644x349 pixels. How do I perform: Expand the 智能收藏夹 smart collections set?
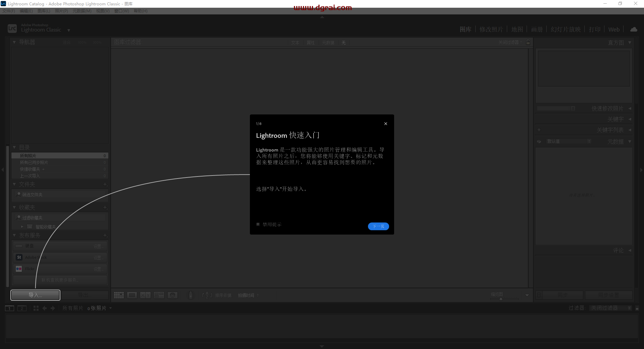[x=22, y=227]
